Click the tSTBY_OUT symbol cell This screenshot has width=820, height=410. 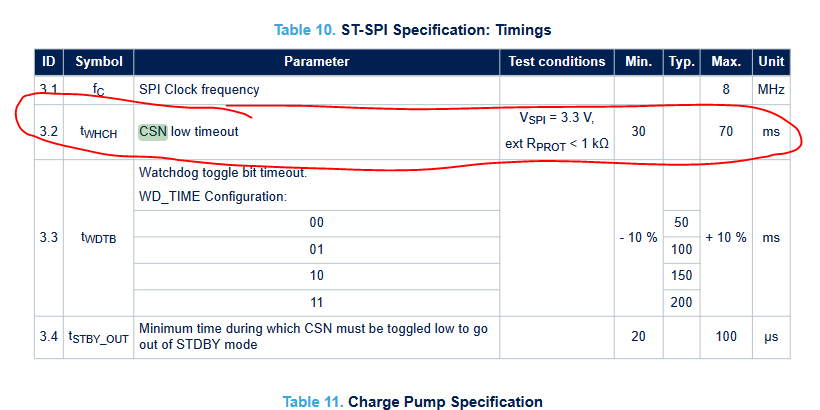tap(99, 337)
